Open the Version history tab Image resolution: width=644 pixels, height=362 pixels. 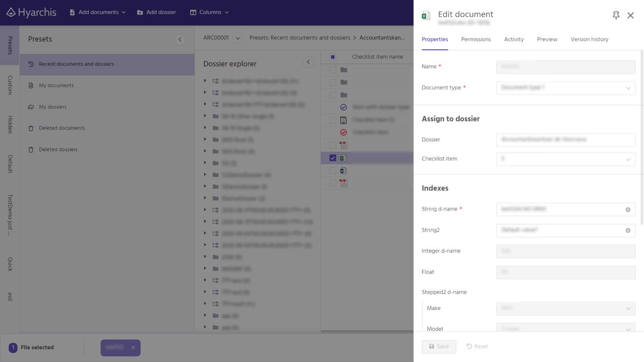(x=589, y=39)
